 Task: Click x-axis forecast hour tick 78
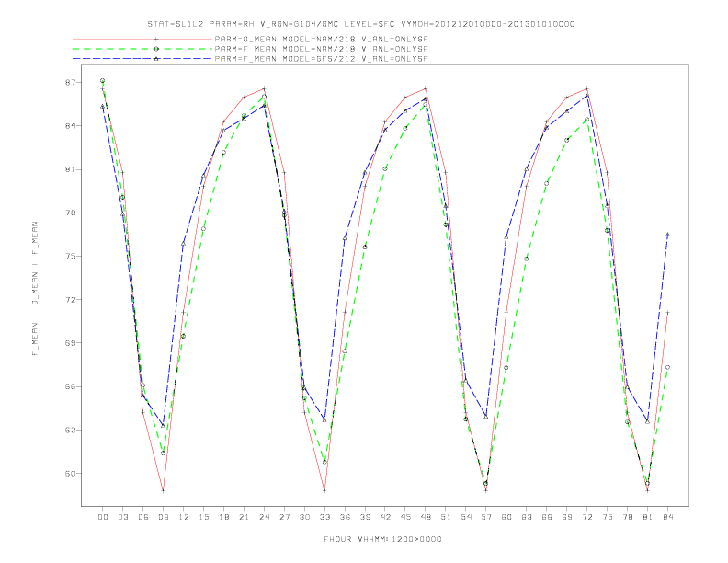[627, 517]
